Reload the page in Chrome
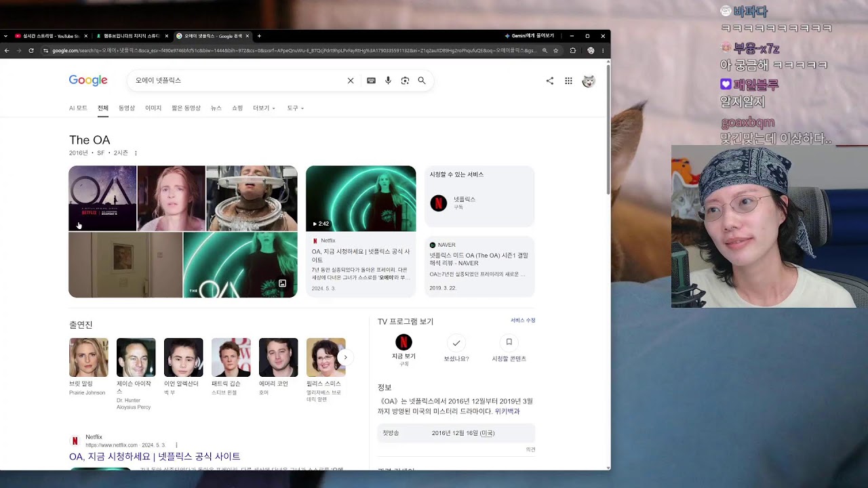The image size is (868, 488). click(x=31, y=50)
